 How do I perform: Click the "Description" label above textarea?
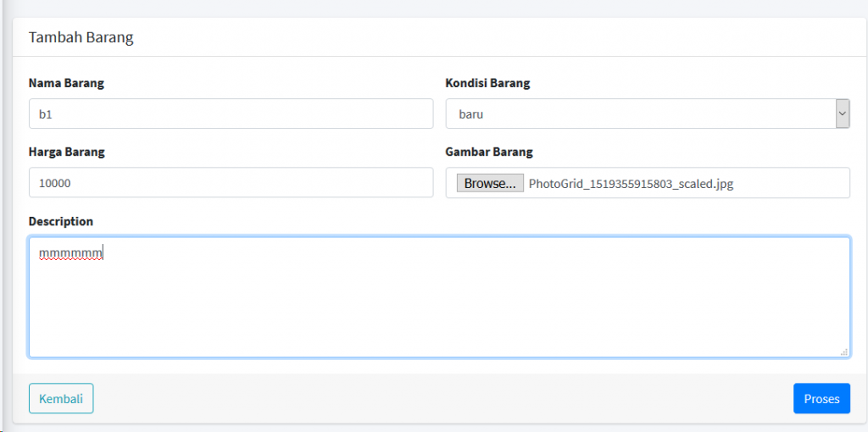point(61,221)
